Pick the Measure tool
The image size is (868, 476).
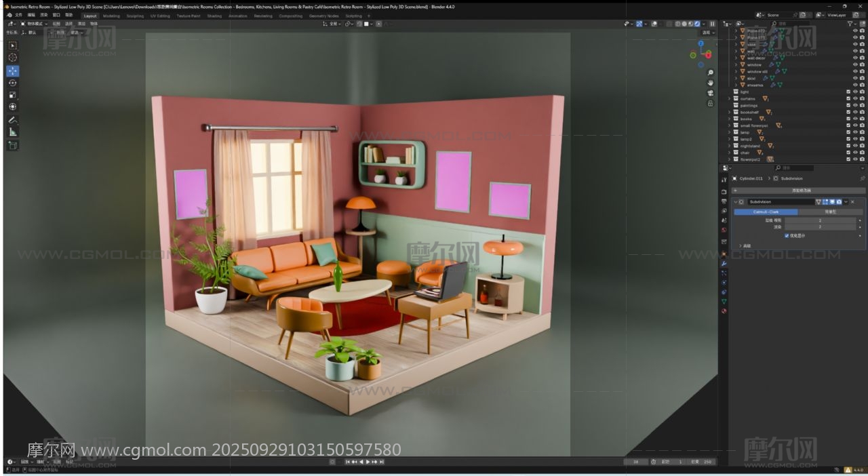(x=13, y=132)
